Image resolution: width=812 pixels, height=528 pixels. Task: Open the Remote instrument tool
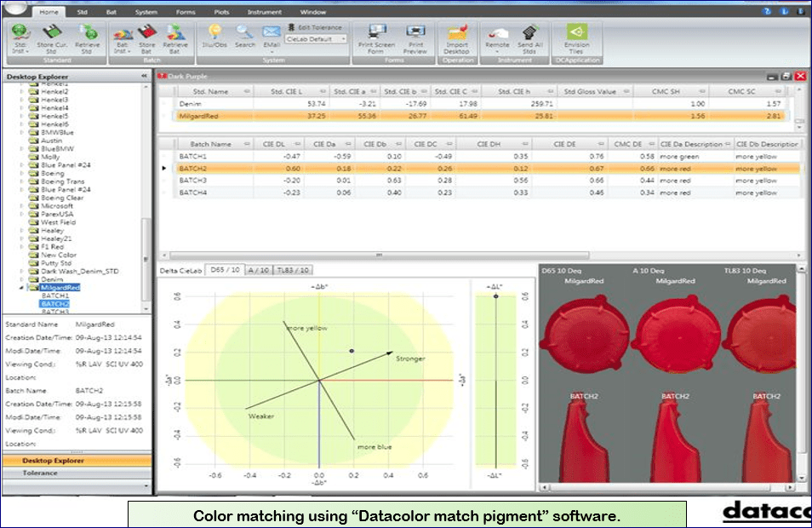tap(497, 39)
